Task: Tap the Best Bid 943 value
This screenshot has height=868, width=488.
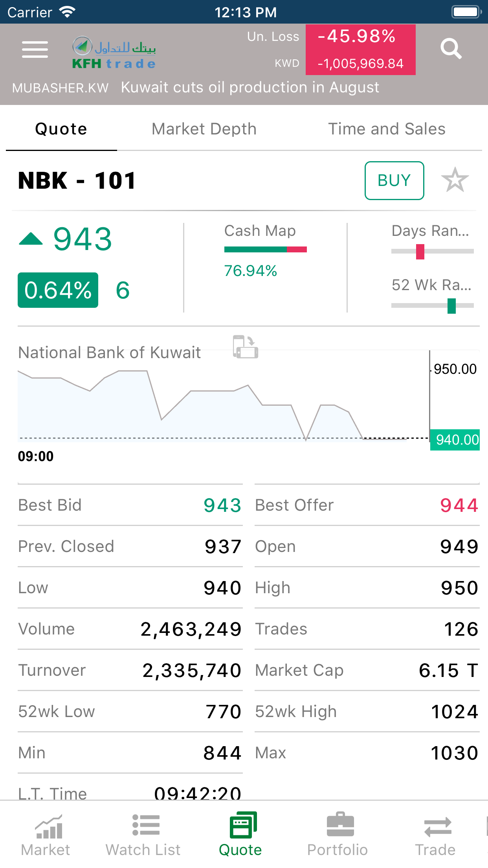Action: tap(222, 505)
